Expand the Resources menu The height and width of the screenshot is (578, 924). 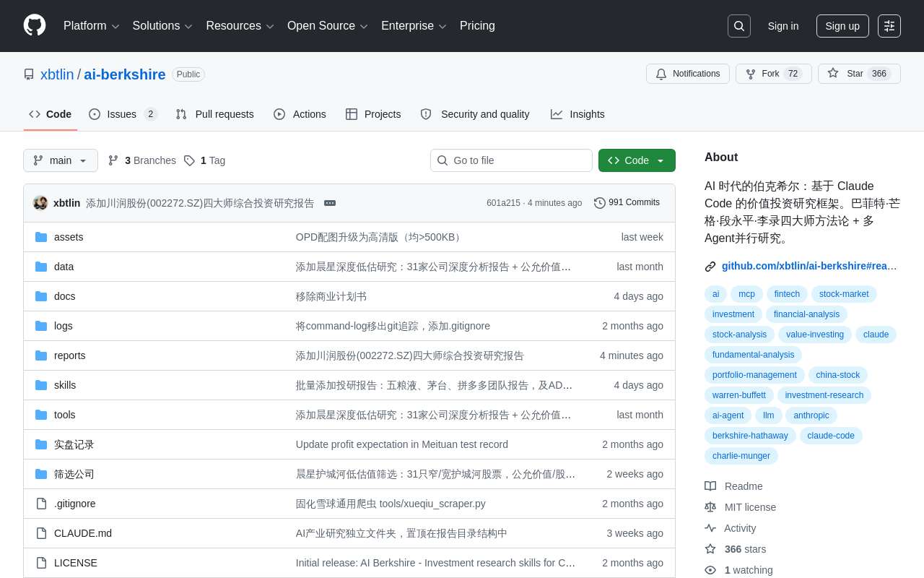click(240, 26)
